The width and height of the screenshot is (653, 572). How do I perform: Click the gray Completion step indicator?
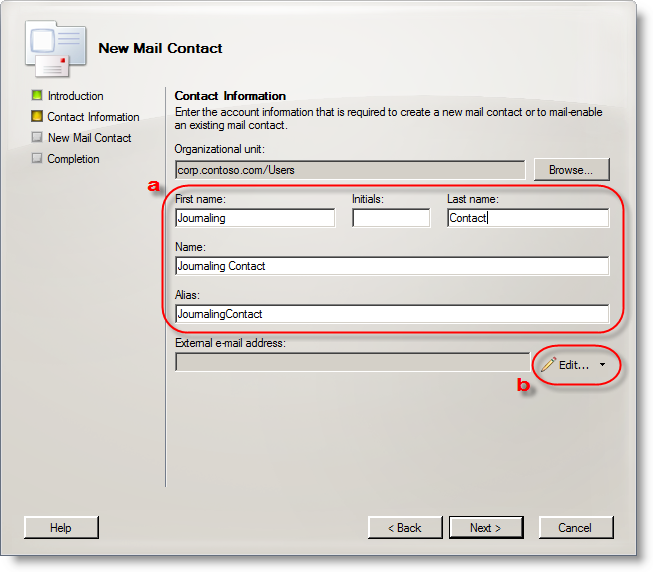(x=37, y=158)
